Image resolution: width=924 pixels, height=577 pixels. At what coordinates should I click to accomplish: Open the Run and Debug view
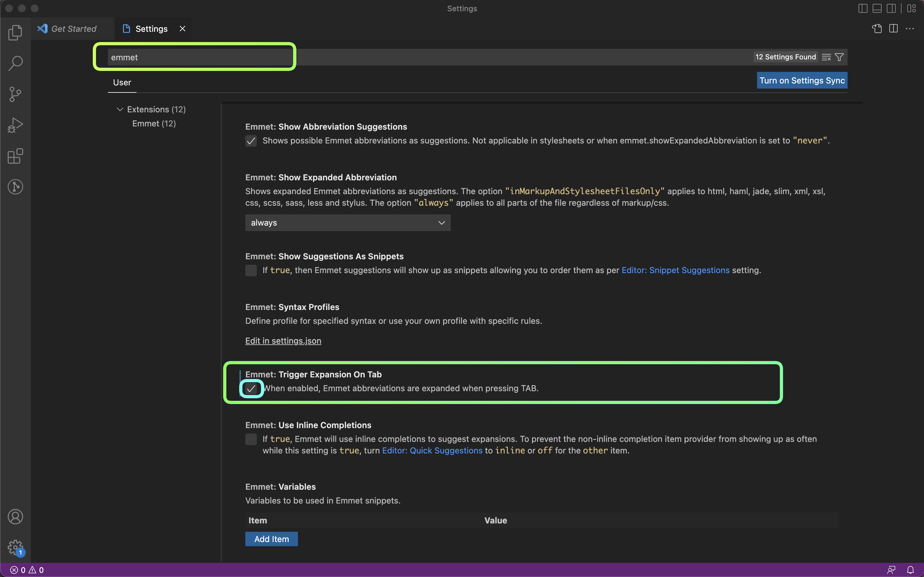coord(15,125)
